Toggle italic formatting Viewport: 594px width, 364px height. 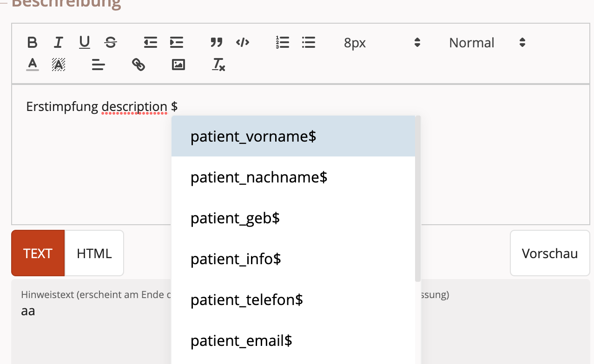[58, 43]
